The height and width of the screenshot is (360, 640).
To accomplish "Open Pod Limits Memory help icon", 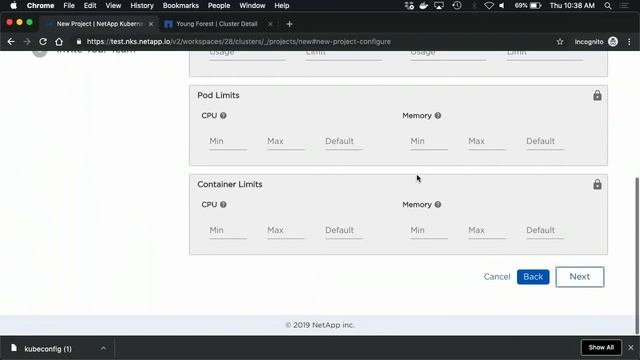I will 438,116.
